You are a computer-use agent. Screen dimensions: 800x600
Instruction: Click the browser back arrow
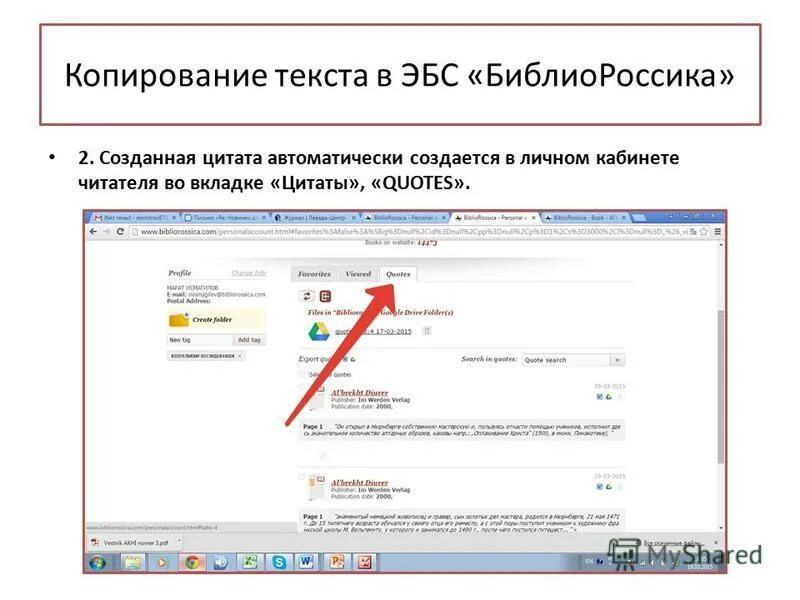[93, 232]
